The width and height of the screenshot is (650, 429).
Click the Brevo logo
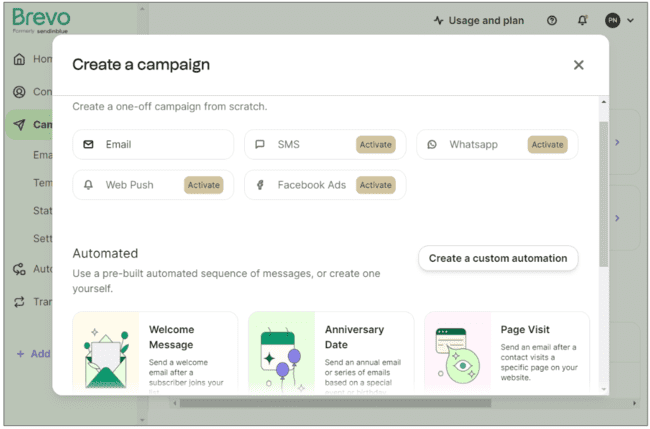coord(41,21)
